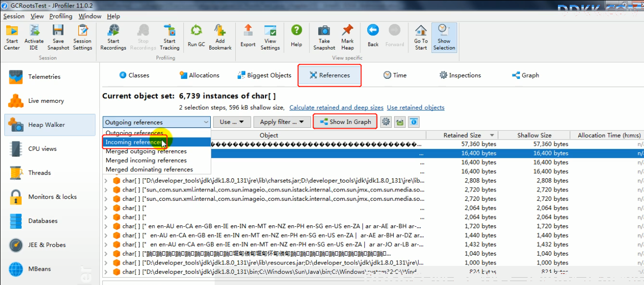Viewport: 644px width, 285px height.
Task: Click the Calculate retained and deep sizes link
Action: point(336,108)
